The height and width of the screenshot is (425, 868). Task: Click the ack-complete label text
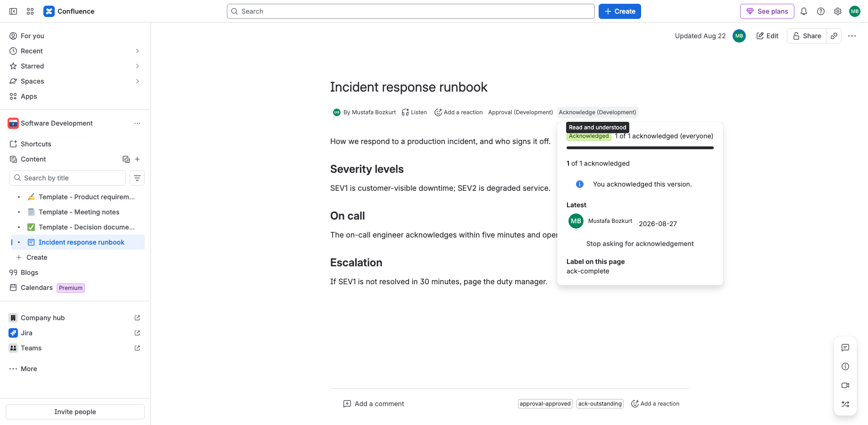point(588,271)
